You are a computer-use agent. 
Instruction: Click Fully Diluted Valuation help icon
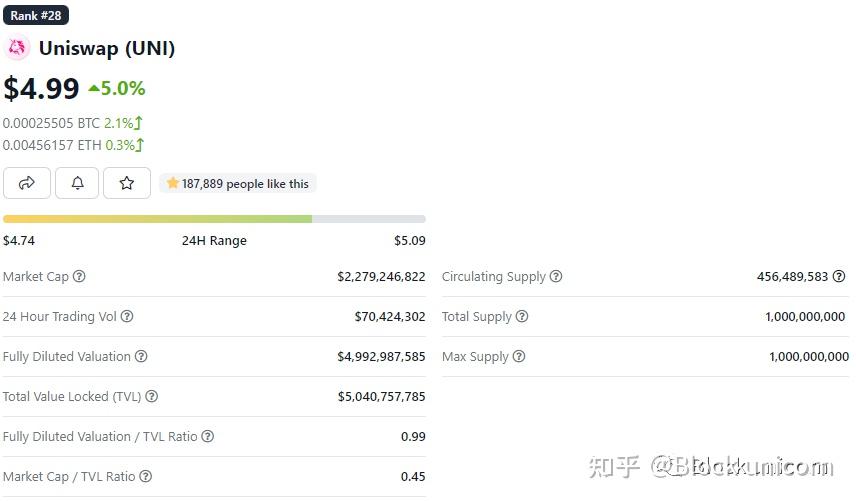tap(141, 357)
